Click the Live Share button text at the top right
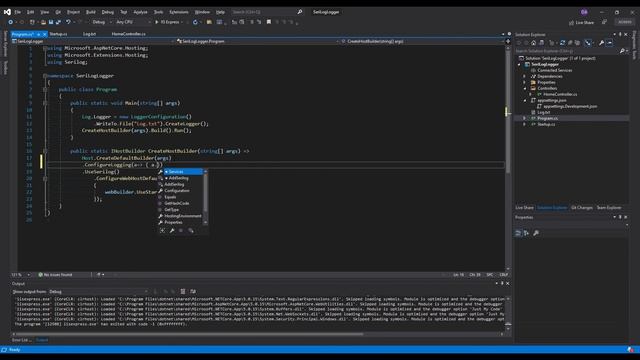This screenshot has height=360, width=640. click(x=584, y=23)
